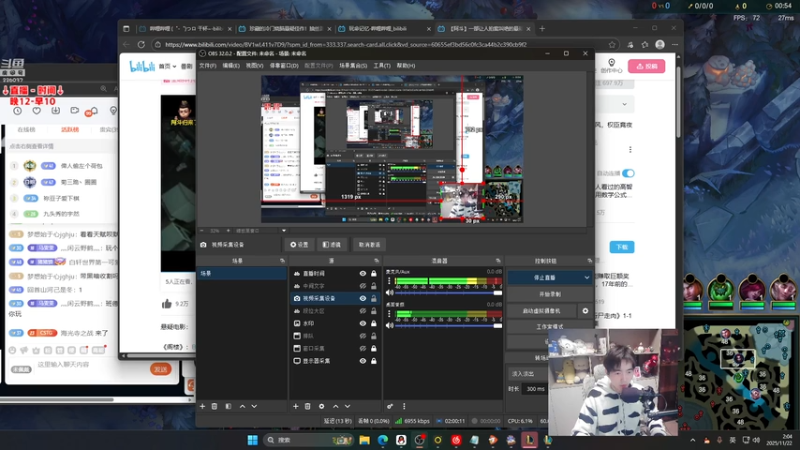
Task: Click the clock icon in the Douyu window
Action: click(x=17, y=111)
